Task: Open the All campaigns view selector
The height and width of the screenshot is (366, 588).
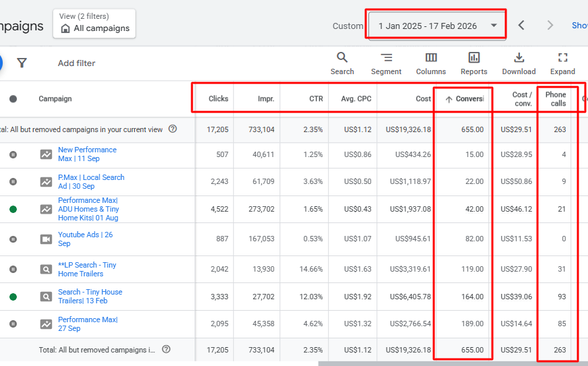Action: point(94,24)
